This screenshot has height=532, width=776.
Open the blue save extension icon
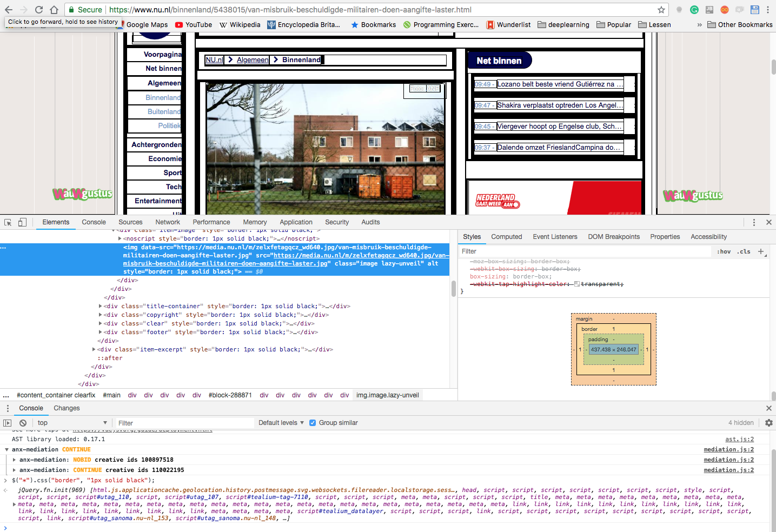[x=755, y=10]
